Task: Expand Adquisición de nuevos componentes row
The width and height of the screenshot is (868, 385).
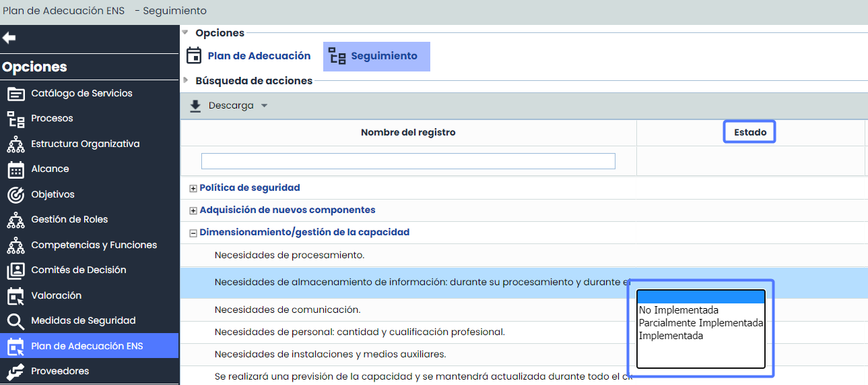Action: coord(193,210)
